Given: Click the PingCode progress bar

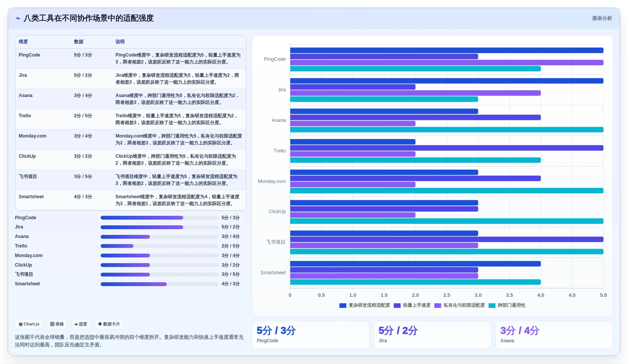Looking at the screenshot, I should tap(159, 218).
